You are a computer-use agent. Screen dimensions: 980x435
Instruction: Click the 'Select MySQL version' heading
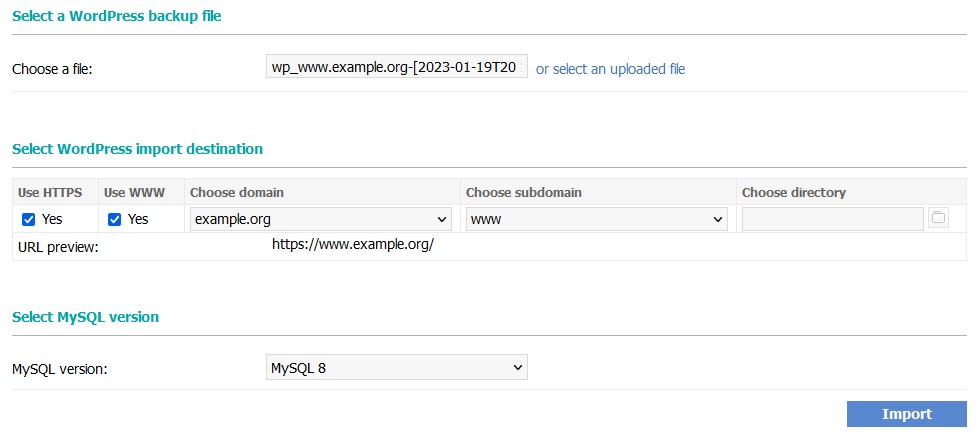86,317
